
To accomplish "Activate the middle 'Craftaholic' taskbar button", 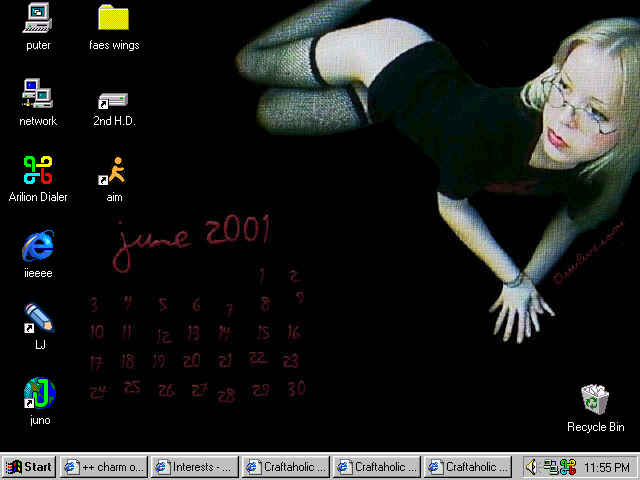I will tap(376, 466).
